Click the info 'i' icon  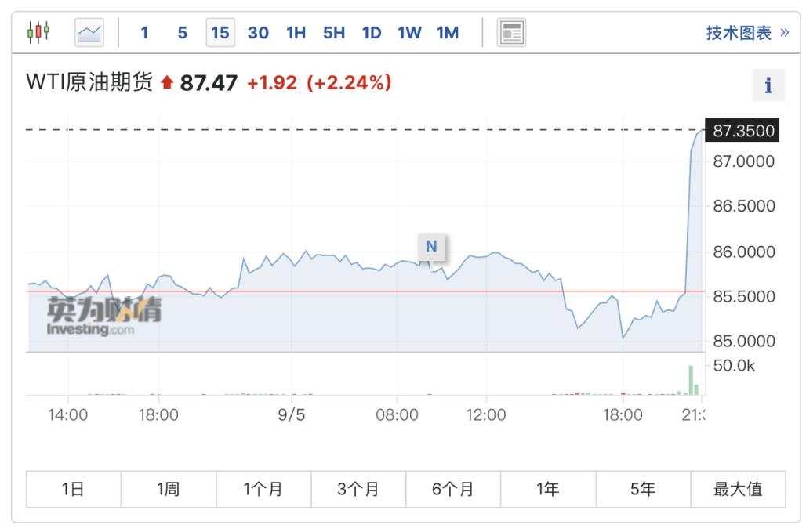768,85
